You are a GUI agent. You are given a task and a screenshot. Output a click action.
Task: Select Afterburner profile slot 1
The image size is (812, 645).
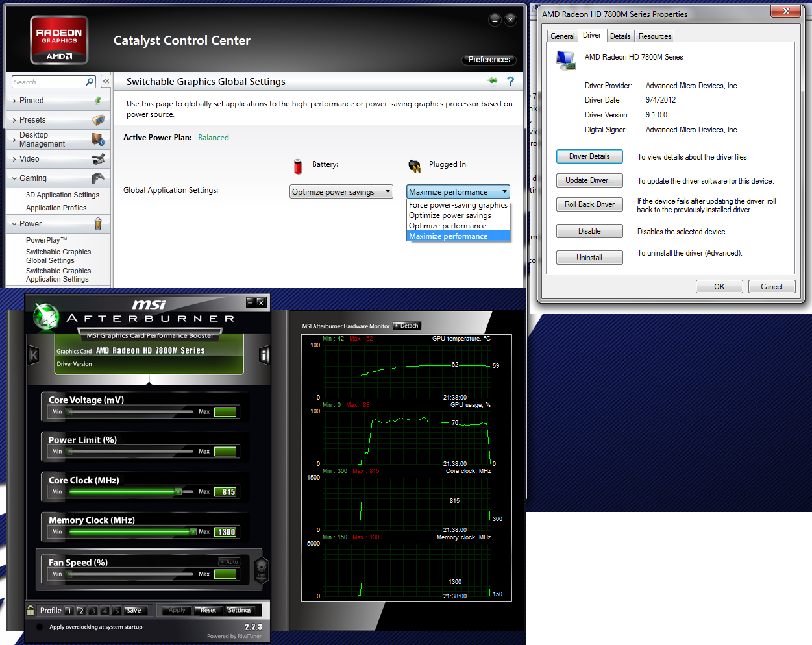[x=69, y=611]
